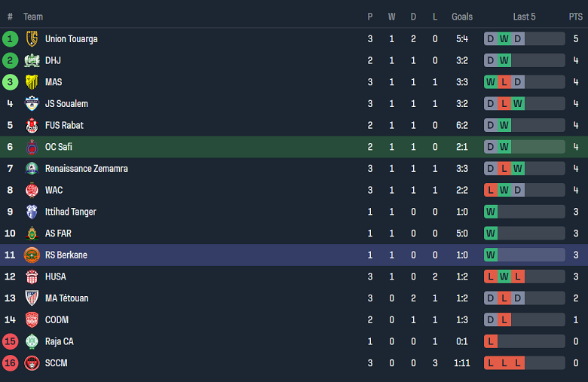Click the Raja CA green badge
588x382 pixels.
(32, 341)
